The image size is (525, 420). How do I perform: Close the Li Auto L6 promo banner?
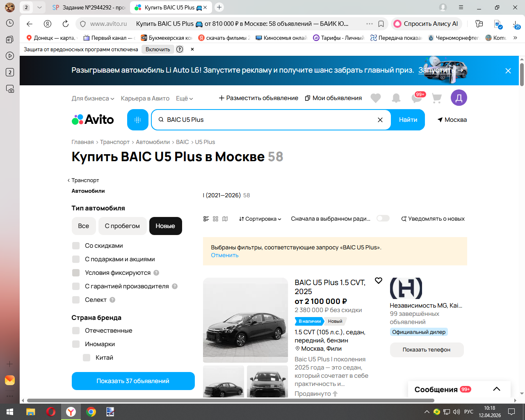coord(508,71)
